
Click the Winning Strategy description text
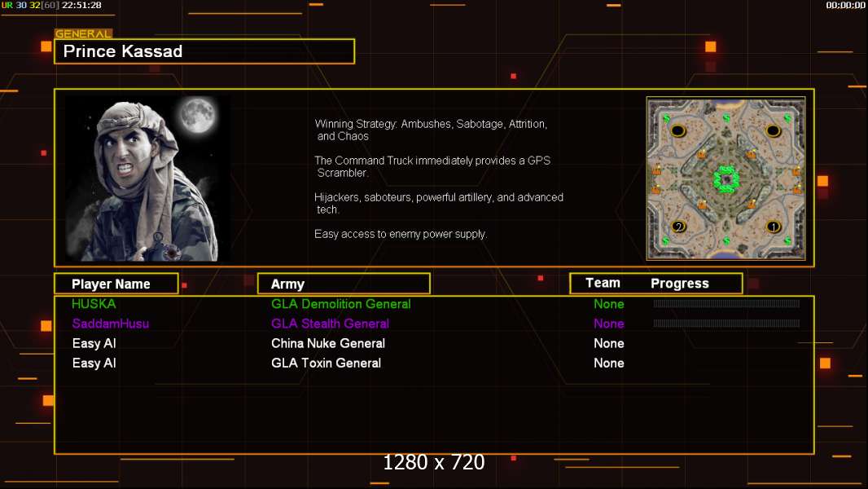(x=431, y=130)
